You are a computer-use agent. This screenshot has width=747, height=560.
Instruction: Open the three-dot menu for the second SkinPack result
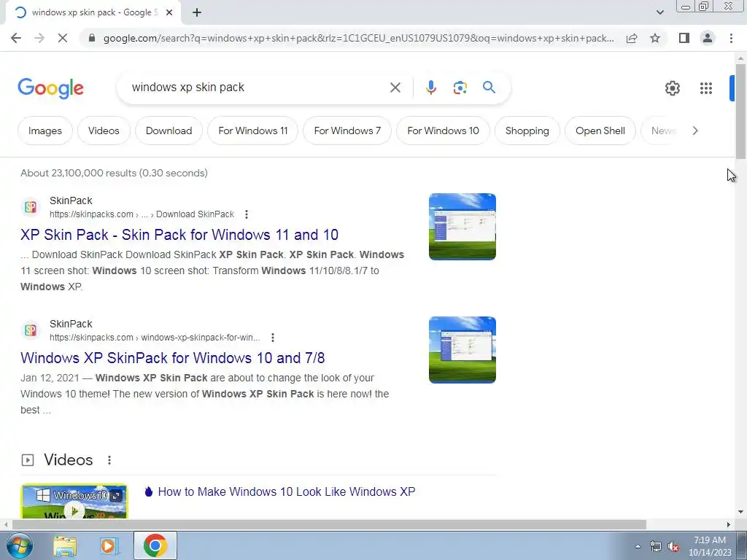(273, 338)
